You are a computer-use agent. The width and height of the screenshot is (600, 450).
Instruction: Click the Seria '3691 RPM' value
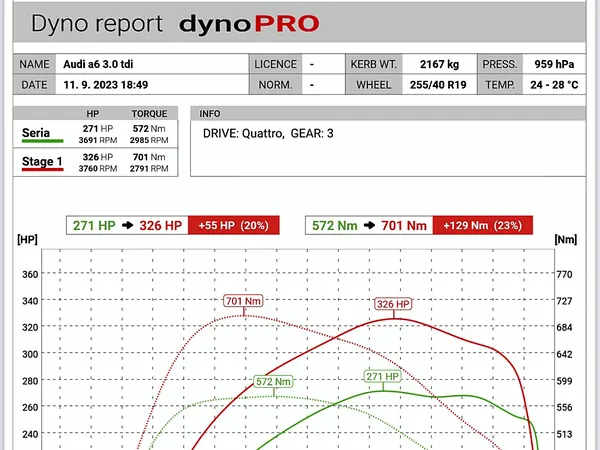click(98, 140)
